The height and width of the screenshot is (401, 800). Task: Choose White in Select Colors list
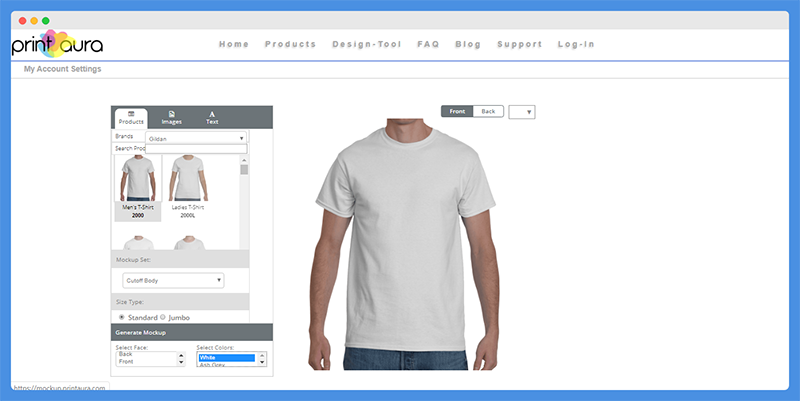(227, 358)
